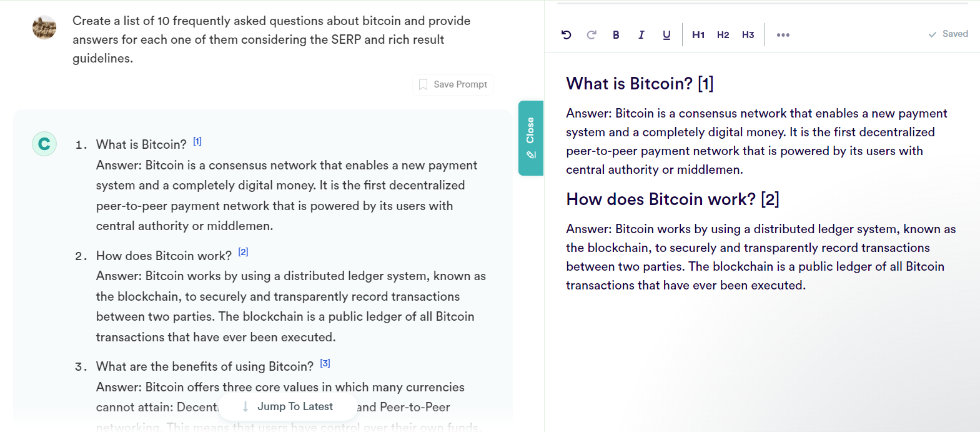Viewport: 980px width, 432px height.
Task: Toggle italic formatting in editor
Action: pyautogui.click(x=641, y=34)
